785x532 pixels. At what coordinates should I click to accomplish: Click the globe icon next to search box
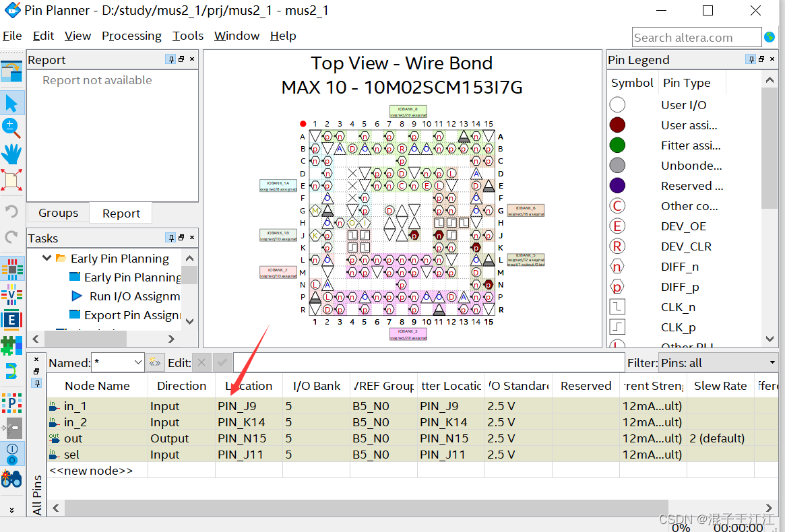coord(770,37)
